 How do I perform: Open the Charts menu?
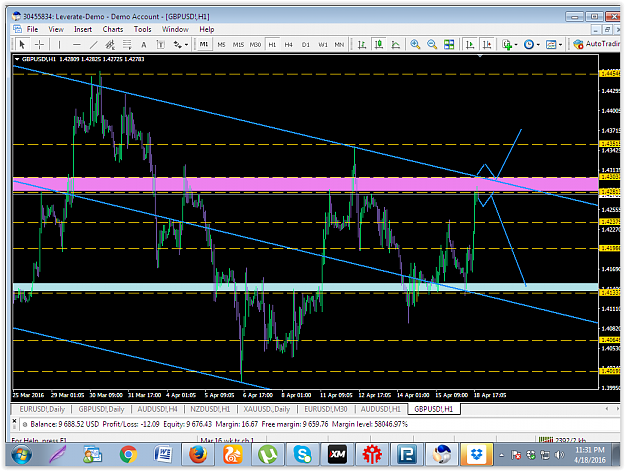click(x=113, y=29)
